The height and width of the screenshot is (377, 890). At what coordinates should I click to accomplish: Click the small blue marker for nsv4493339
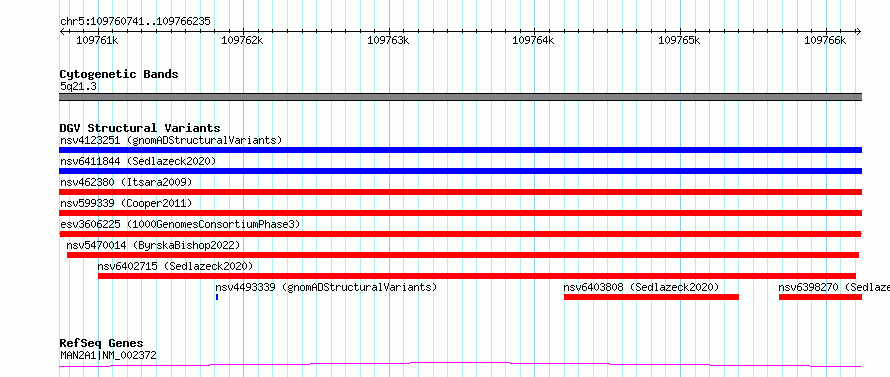(x=217, y=297)
